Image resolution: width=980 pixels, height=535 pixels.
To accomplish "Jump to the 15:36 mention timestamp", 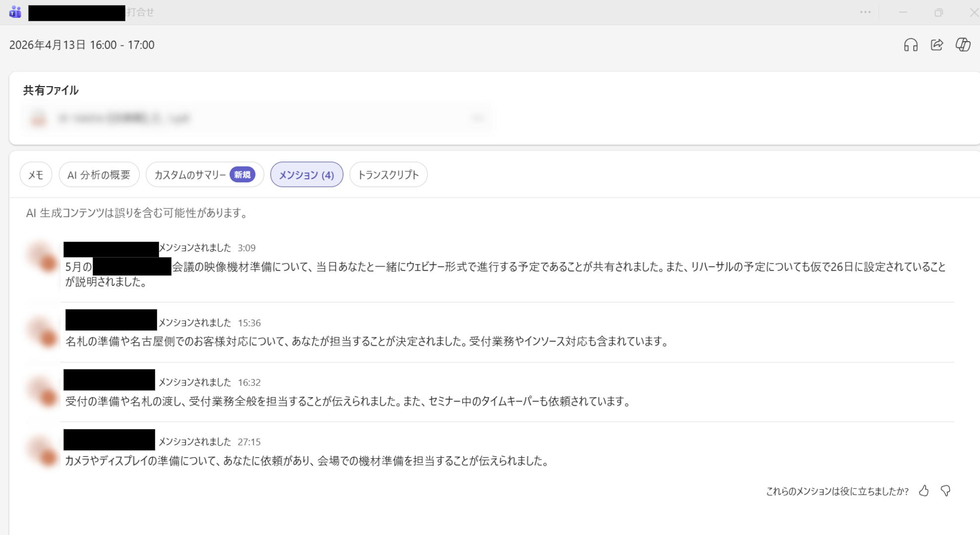I will 249,323.
